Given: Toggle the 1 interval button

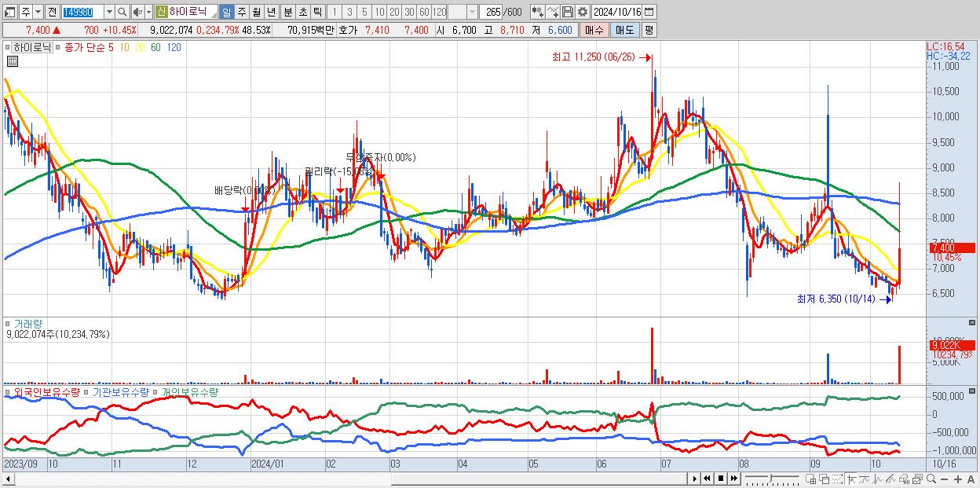Looking at the screenshot, I should click(334, 12).
